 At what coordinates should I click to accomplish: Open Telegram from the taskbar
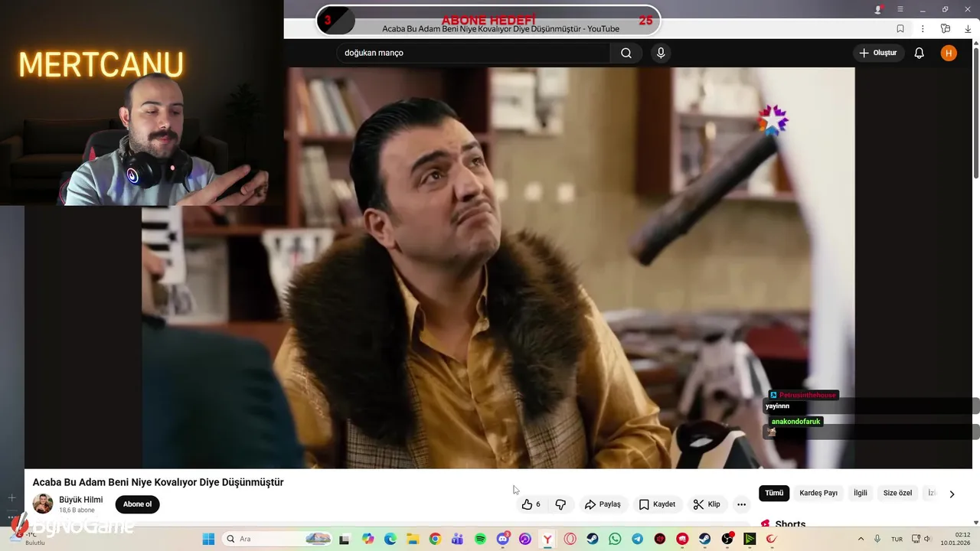click(x=637, y=539)
